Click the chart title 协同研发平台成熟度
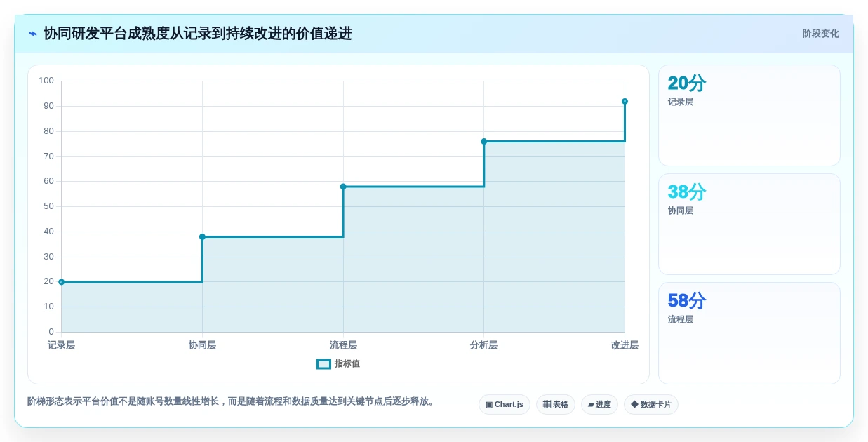Image resolution: width=868 pixels, height=442 pixels. coord(198,34)
